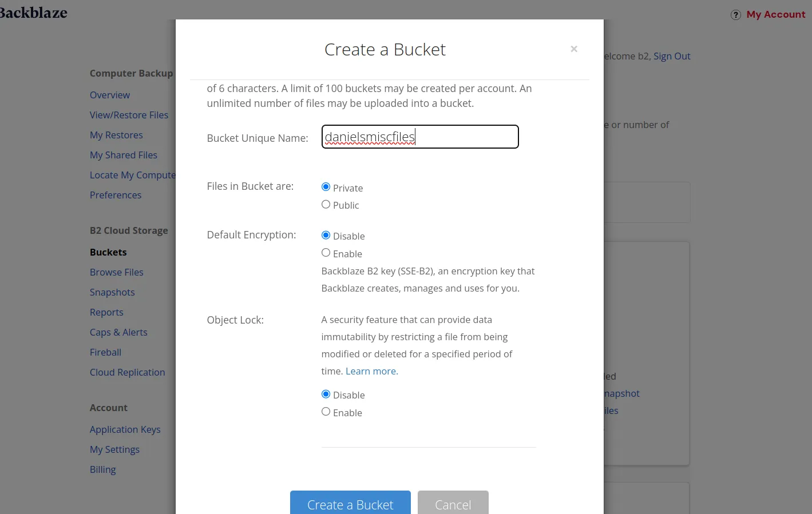The height and width of the screenshot is (514, 812).
Task: Select Public for files in bucket
Action: click(x=326, y=205)
